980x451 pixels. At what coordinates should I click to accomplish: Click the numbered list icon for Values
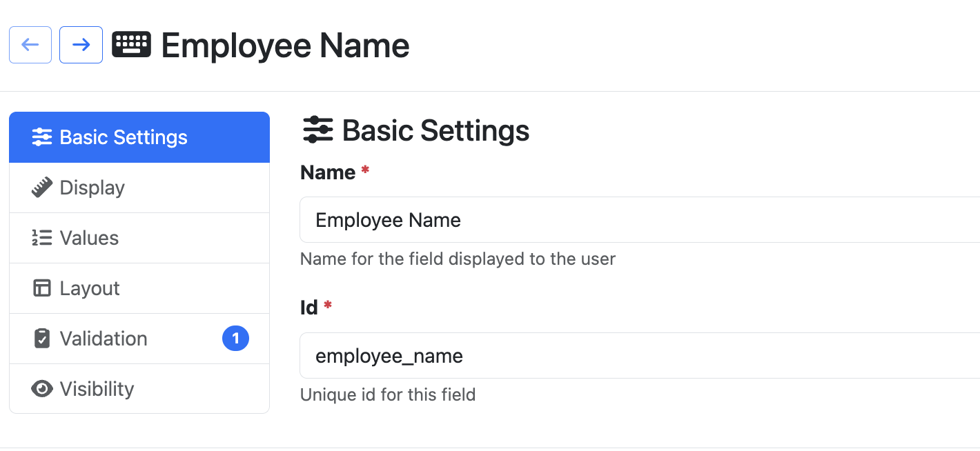pos(42,238)
